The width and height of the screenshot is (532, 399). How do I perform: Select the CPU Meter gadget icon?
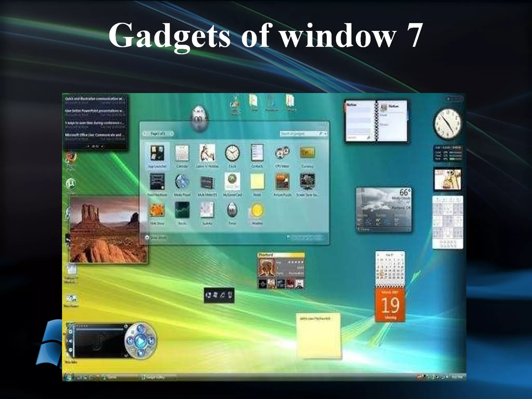coord(282,153)
